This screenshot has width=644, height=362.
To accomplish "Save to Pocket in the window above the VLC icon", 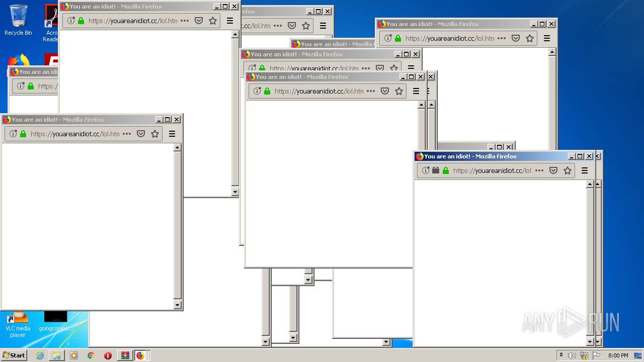I will pos(141,134).
